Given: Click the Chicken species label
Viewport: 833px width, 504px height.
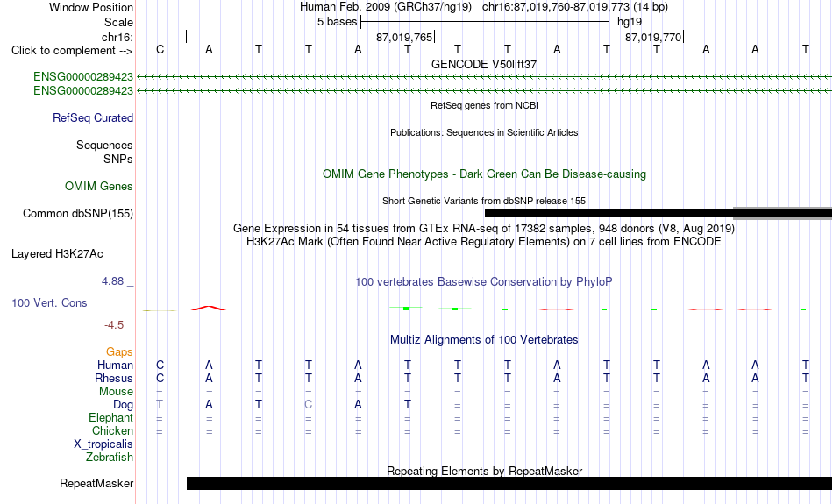Looking at the screenshot, I should [112, 430].
